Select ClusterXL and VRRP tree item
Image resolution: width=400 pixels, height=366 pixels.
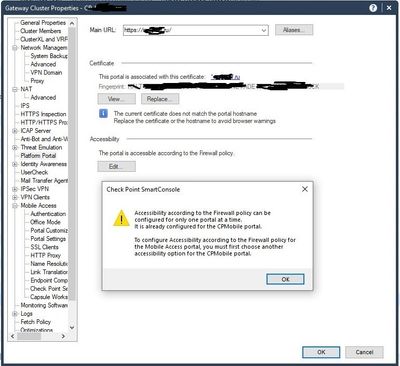(x=44, y=39)
